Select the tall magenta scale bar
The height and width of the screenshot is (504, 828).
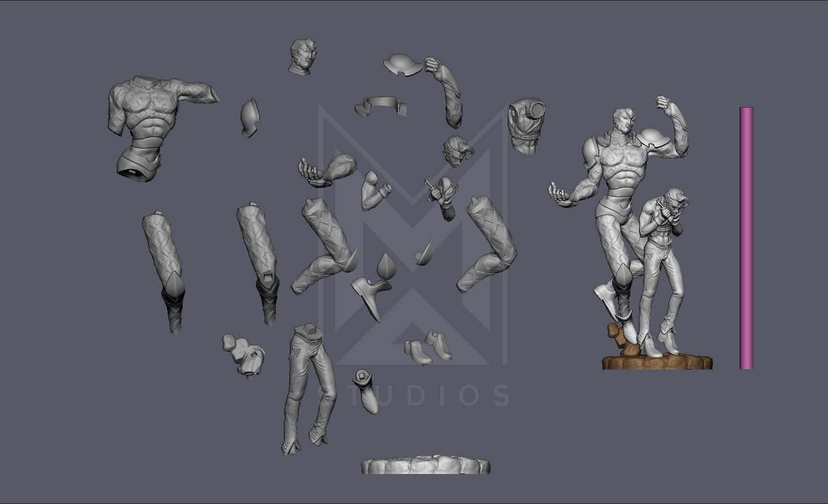(x=746, y=238)
